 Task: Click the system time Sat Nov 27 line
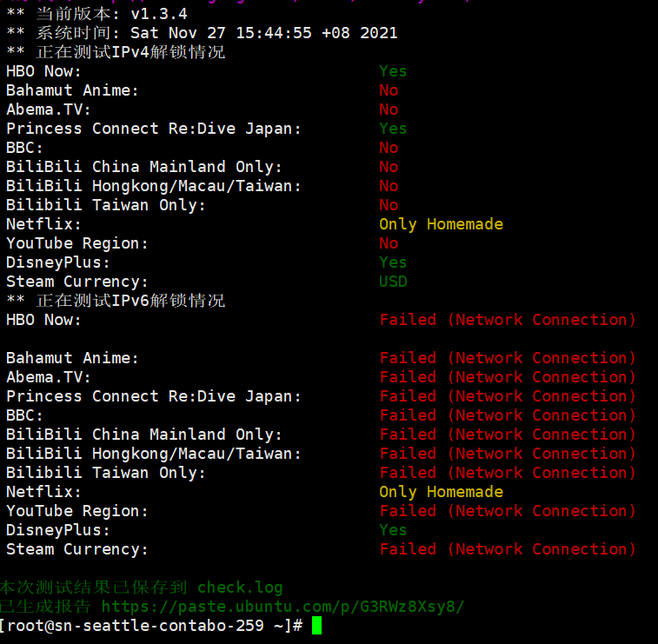[x=202, y=33]
